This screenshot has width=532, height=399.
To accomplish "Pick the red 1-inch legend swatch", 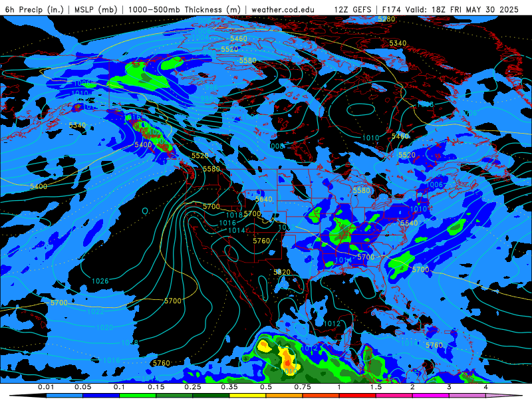I will [358, 396].
